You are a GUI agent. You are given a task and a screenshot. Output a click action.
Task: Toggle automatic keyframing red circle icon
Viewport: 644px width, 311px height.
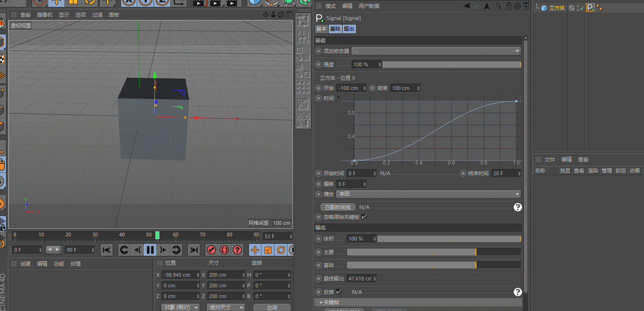tap(224, 250)
